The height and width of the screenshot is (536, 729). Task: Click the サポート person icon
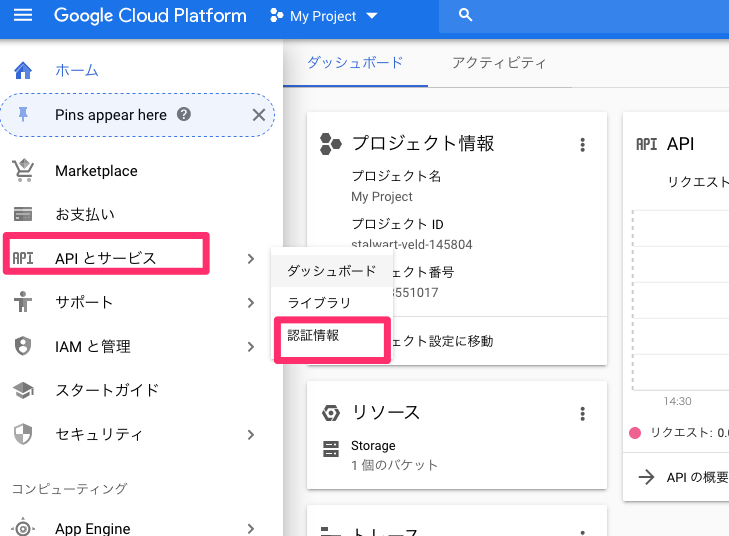[23, 302]
